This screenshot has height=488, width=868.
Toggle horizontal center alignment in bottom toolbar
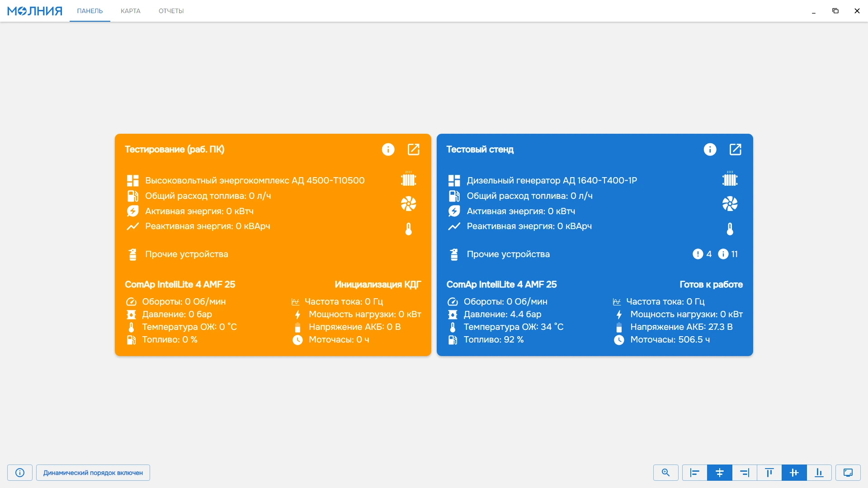point(720,473)
